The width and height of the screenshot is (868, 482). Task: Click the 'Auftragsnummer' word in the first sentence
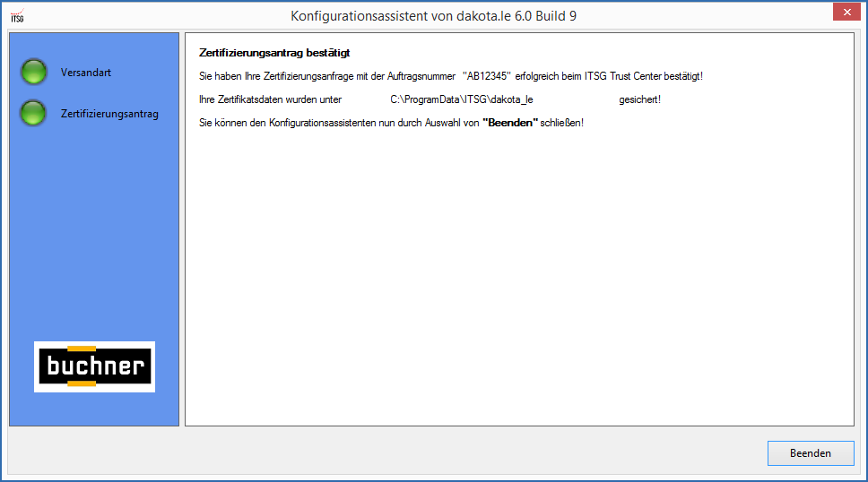[x=424, y=76]
